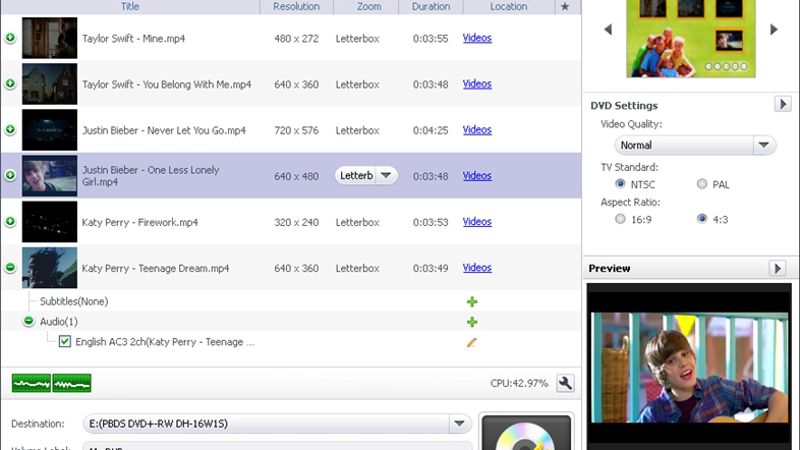
Task: Select Teenage Dream.mp4 thumbnail
Action: point(49,267)
